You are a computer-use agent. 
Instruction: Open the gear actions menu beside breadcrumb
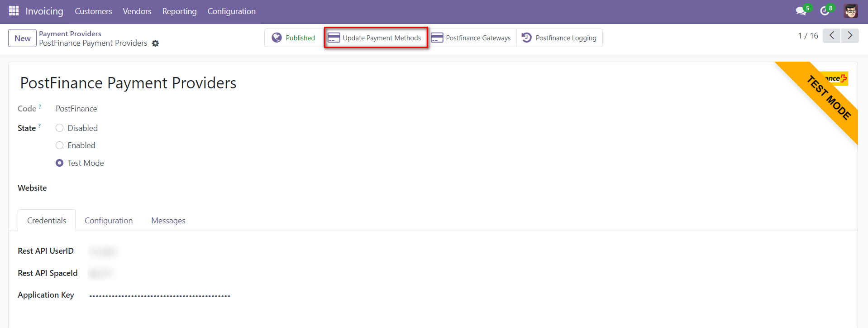(x=155, y=43)
